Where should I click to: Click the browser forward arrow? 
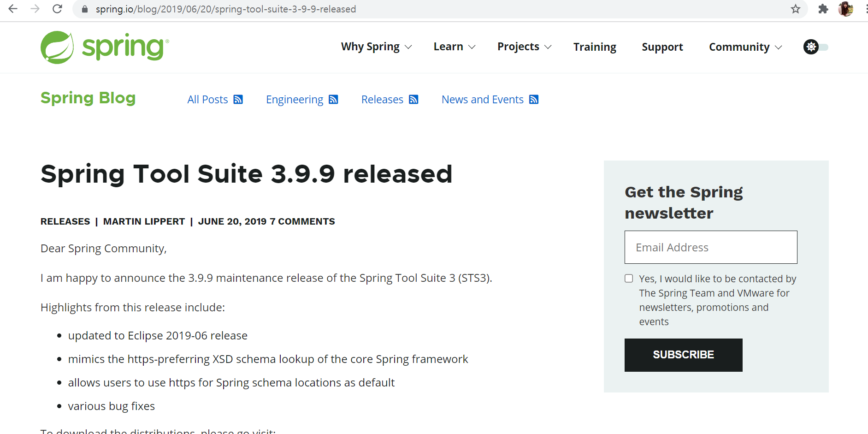click(35, 9)
